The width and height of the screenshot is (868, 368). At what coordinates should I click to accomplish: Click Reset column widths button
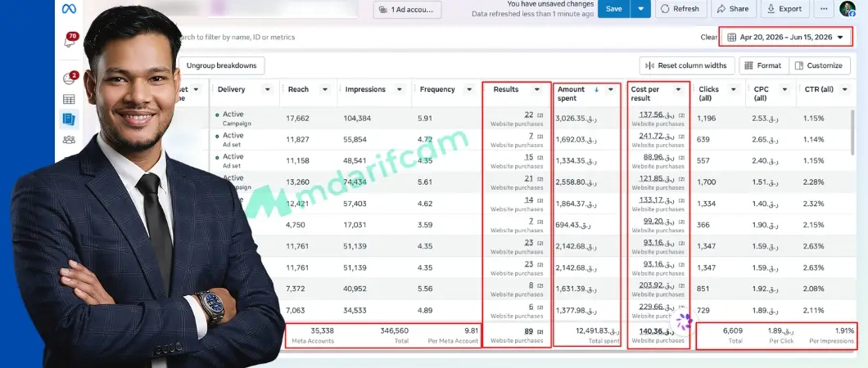click(x=687, y=65)
